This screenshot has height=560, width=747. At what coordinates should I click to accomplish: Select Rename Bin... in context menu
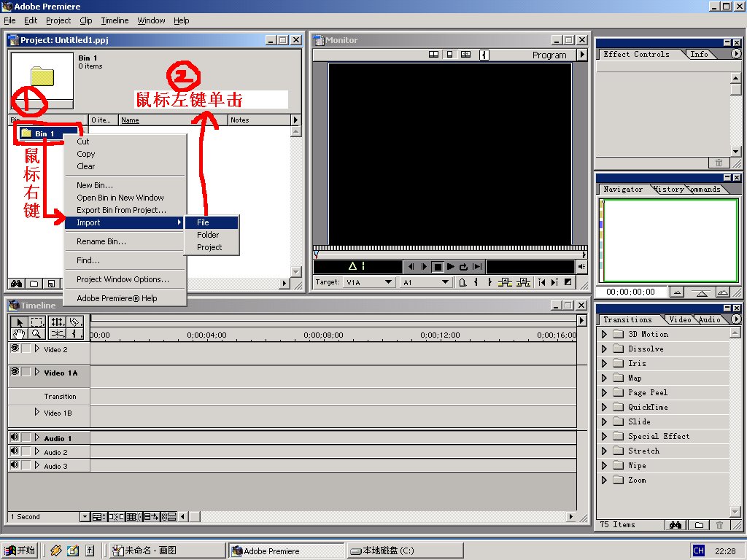click(124, 241)
